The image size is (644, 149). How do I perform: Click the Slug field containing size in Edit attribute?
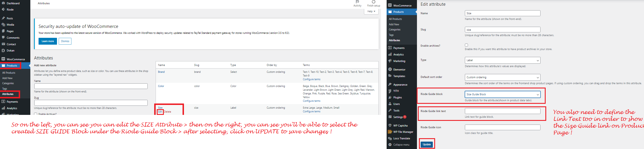tap(503, 30)
